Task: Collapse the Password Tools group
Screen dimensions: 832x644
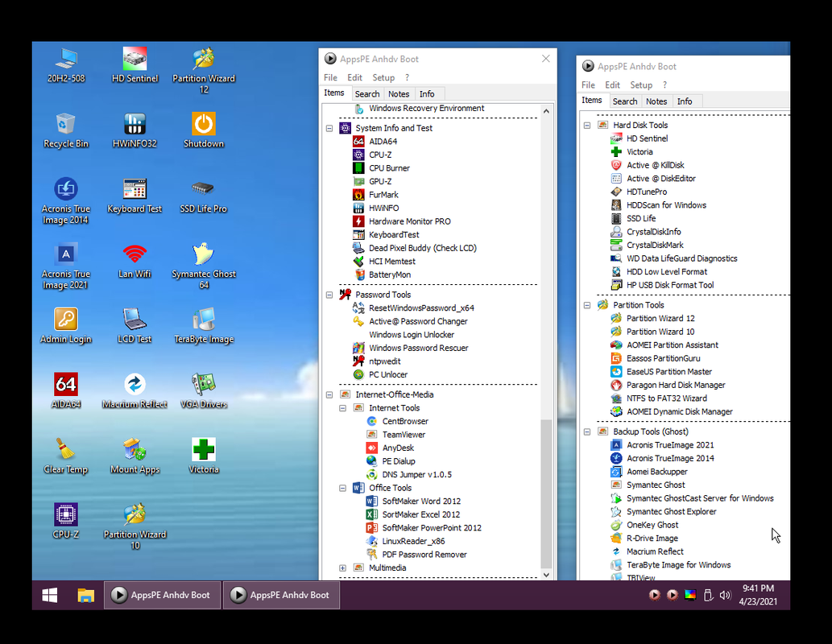Action: coord(329,295)
